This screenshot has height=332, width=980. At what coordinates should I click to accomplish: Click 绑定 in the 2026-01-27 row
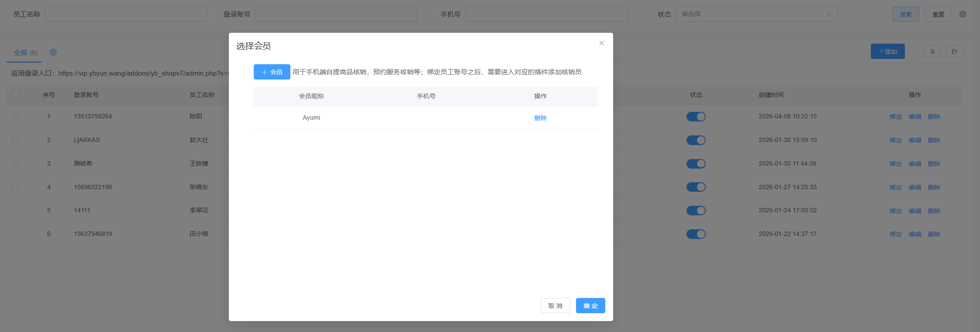(x=896, y=187)
